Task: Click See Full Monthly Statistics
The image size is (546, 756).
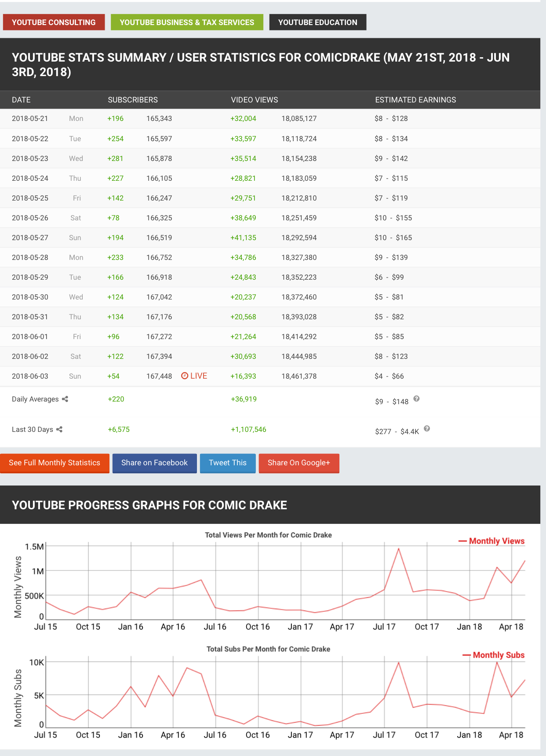Action: point(55,463)
